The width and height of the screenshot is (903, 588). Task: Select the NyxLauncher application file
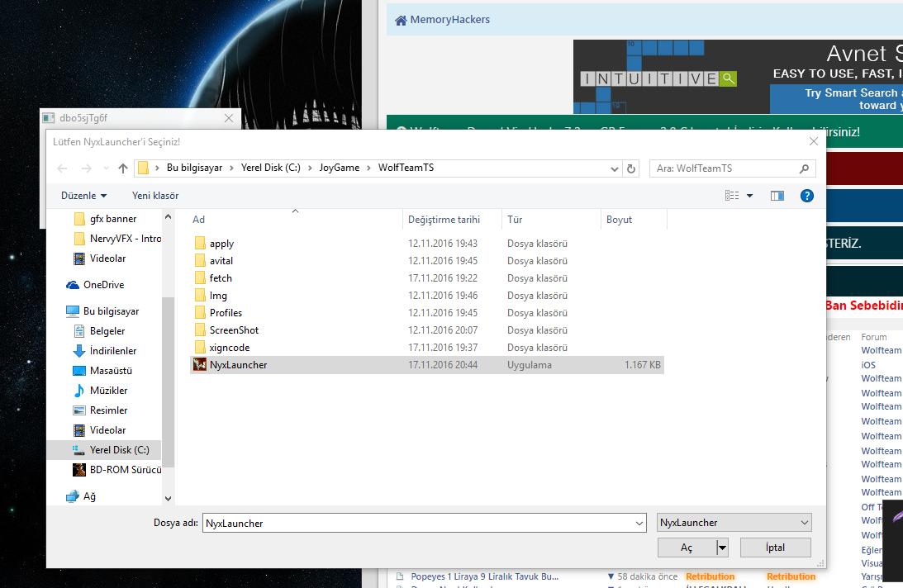(427, 364)
